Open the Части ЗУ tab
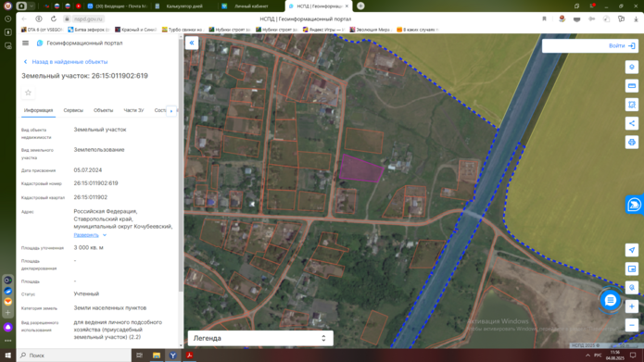This screenshot has height=362, width=644. pos(133,110)
